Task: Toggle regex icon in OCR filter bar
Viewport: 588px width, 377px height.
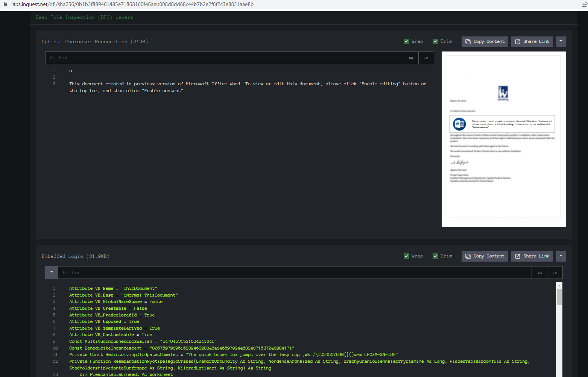Action: coord(426,58)
